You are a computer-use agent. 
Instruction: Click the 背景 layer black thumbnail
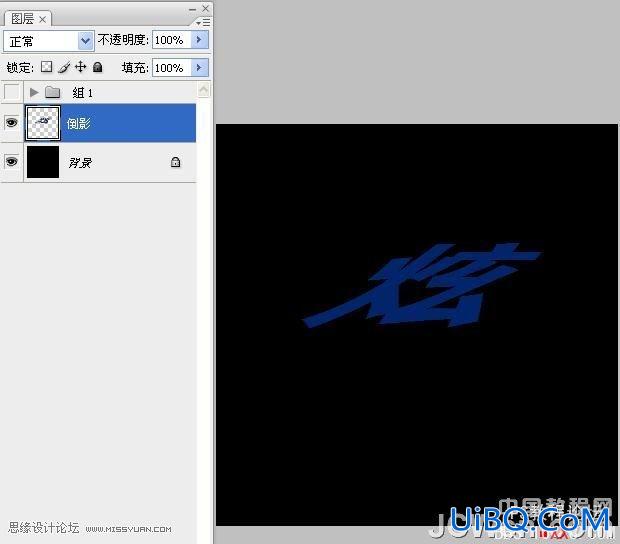[43, 162]
